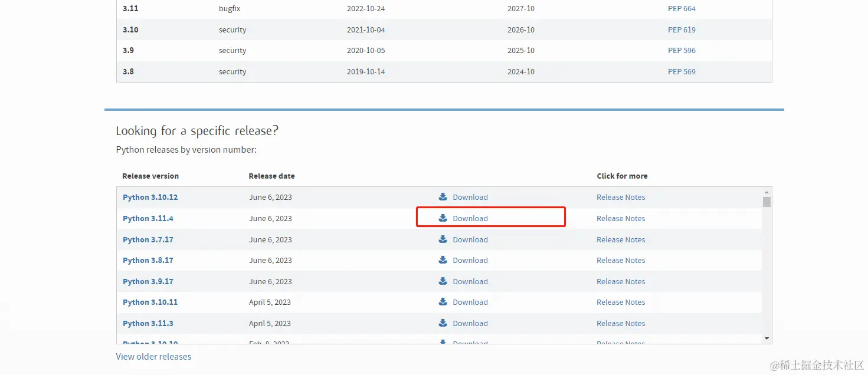View Release Notes for Python 3.8.17
This screenshot has width=868, height=375.
(x=621, y=260)
